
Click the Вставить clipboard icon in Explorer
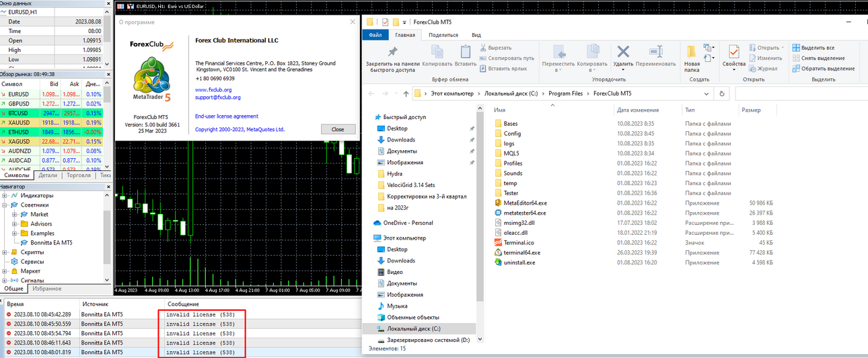pos(466,52)
